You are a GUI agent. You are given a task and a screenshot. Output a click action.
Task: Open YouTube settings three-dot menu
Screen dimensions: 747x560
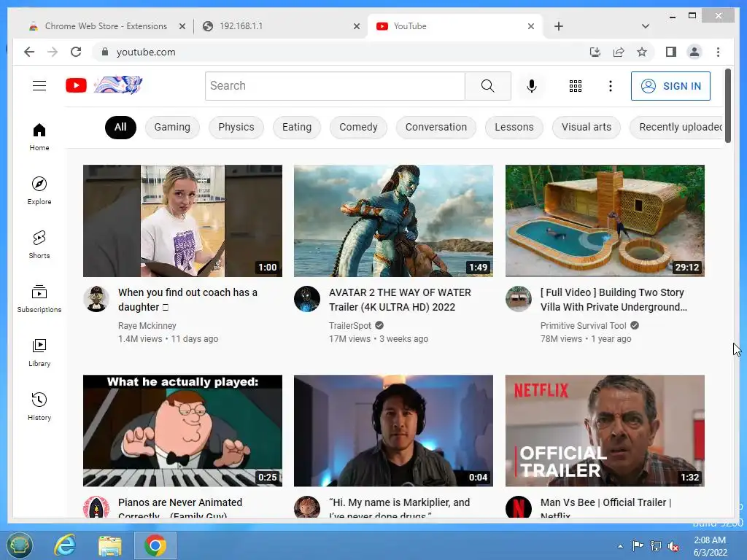coord(611,86)
